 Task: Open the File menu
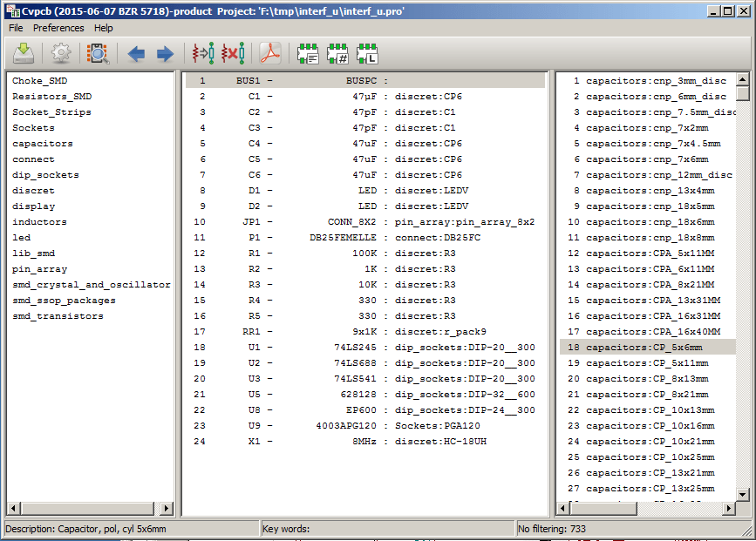[x=16, y=28]
